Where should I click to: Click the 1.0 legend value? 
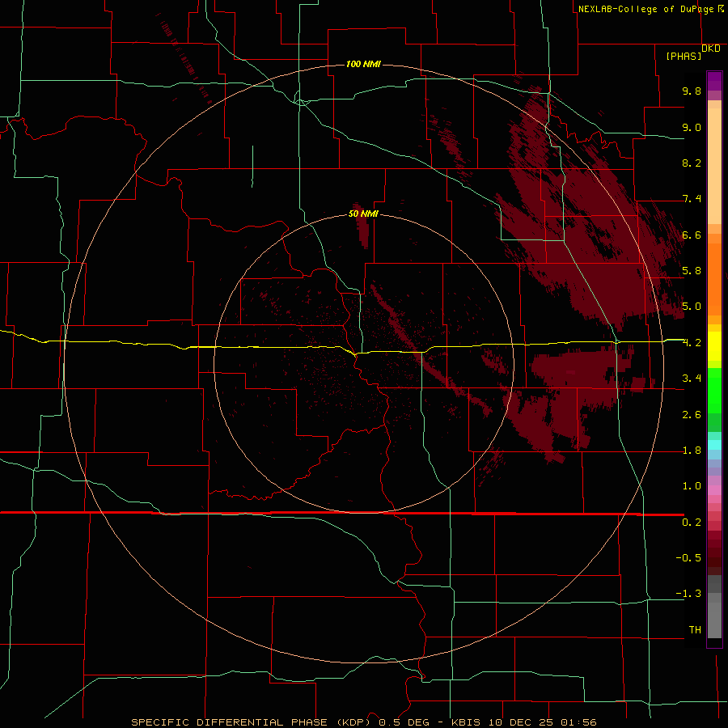[x=692, y=486]
